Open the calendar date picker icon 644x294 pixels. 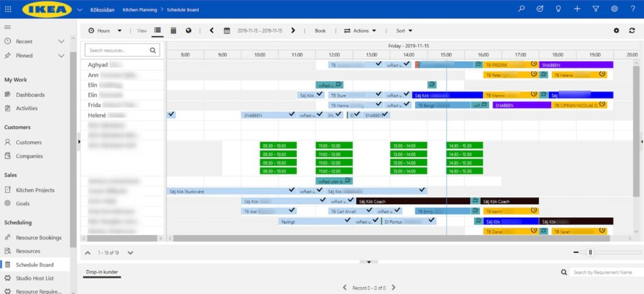pyautogui.click(x=226, y=30)
